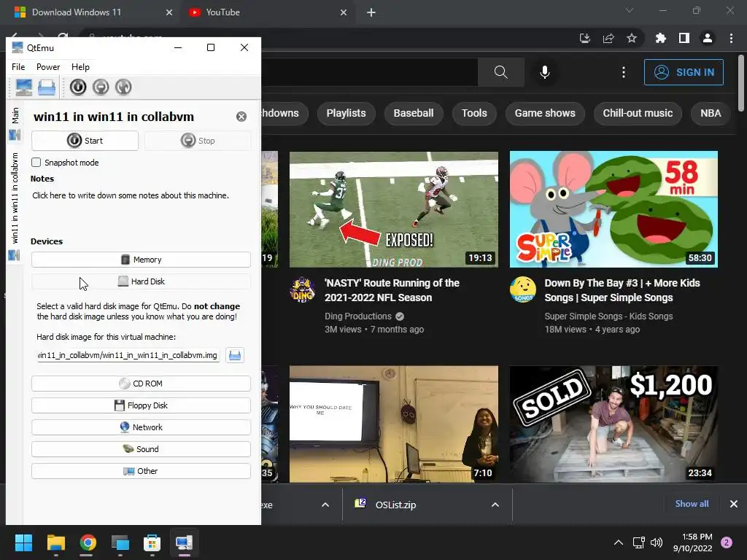Bookmark this page with star icon
Image resolution: width=747 pixels, height=560 pixels.
point(632,38)
